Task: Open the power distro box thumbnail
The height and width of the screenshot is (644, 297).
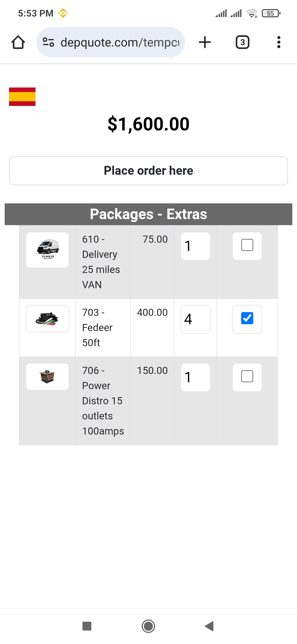Action: click(48, 376)
